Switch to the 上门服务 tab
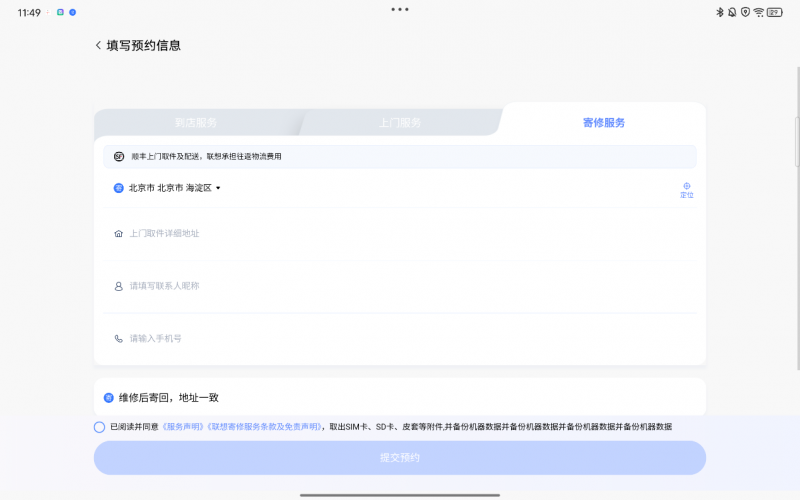 (400, 122)
